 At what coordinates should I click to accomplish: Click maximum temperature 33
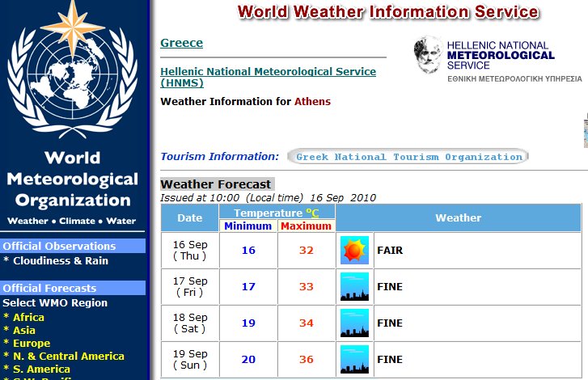point(306,287)
